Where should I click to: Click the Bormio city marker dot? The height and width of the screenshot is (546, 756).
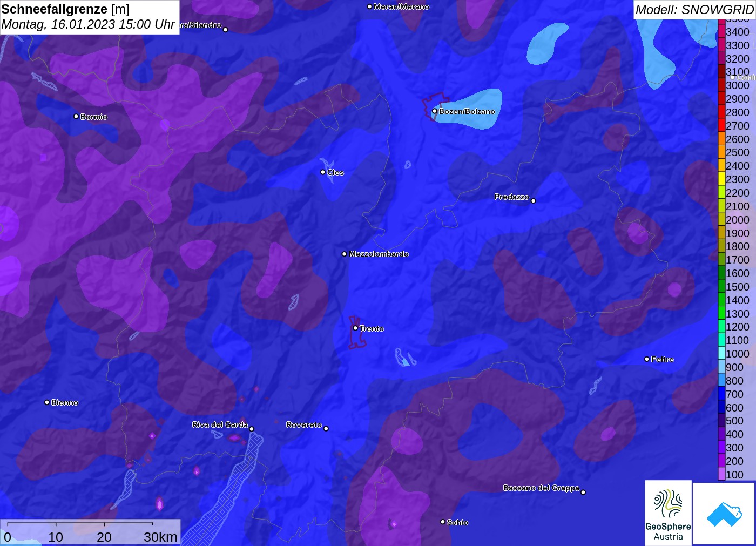pyautogui.click(x=76, y=116)
